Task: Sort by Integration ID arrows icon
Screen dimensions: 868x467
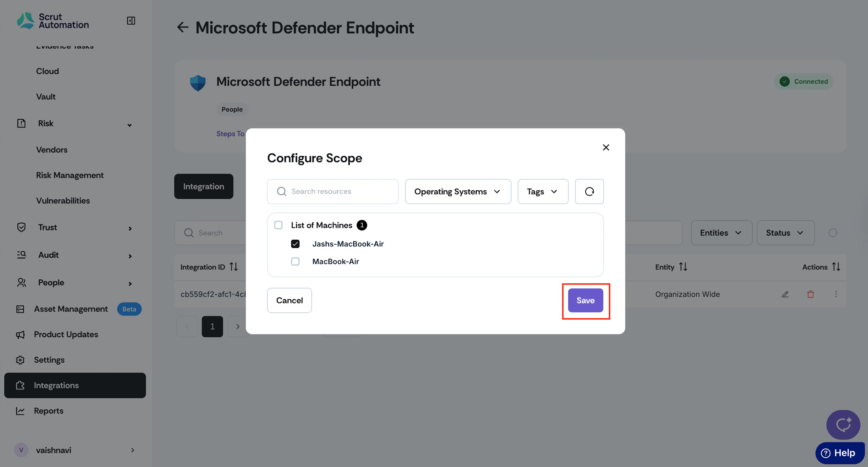Action: click(x=234, y=267)
